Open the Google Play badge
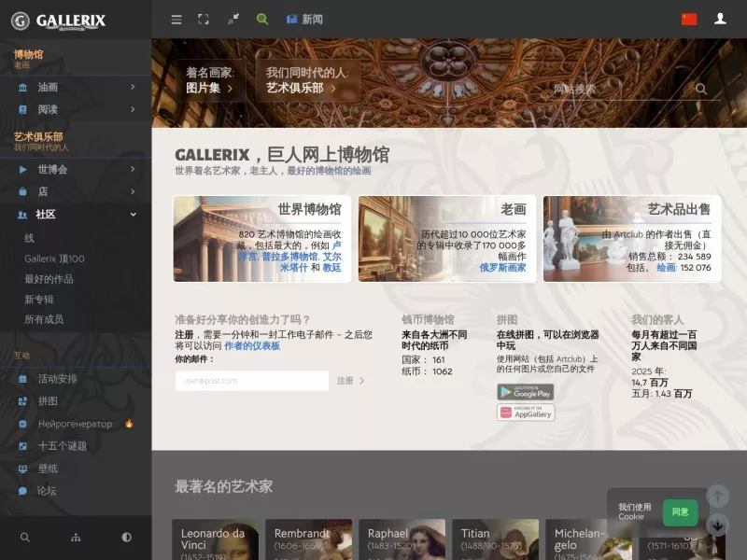Viewport: 747px width, 560px height. point(526,392)
